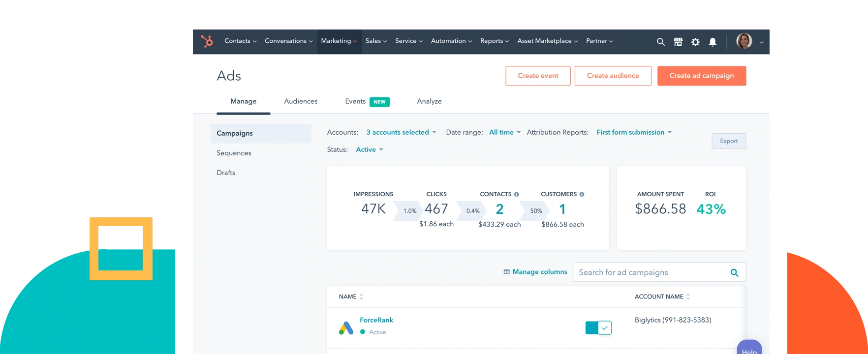Focus the Search for ad campaigns field
This screenshot has width=868, height=354.
pyautogui.click(x=660, y=272)
